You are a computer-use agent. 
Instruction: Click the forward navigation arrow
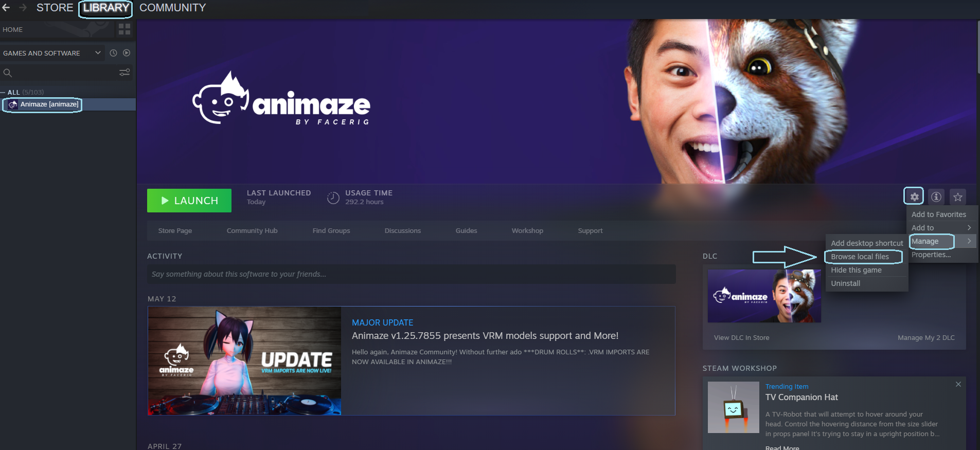click(23, 8)
